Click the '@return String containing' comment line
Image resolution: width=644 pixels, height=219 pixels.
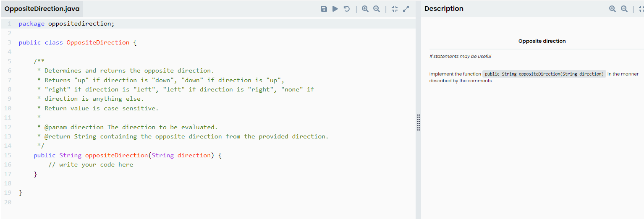(183, 136)
